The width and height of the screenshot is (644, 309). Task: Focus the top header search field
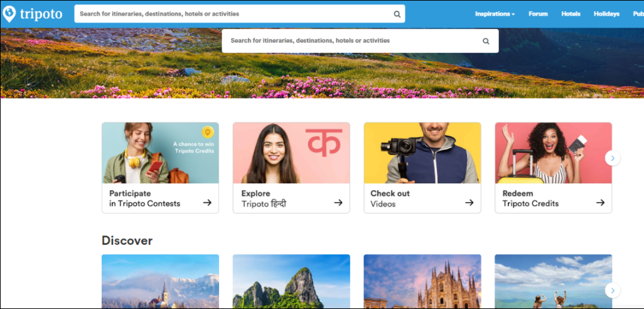tap(232, 14)
